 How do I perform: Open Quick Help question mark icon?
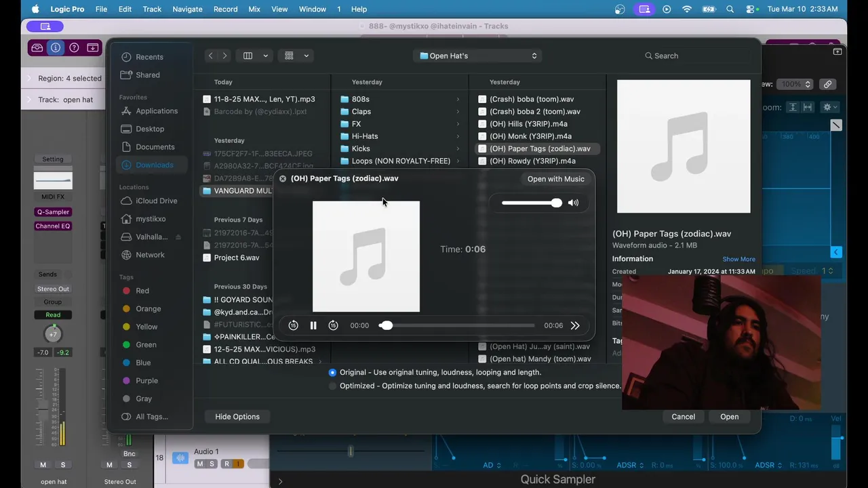pos(74,47)
